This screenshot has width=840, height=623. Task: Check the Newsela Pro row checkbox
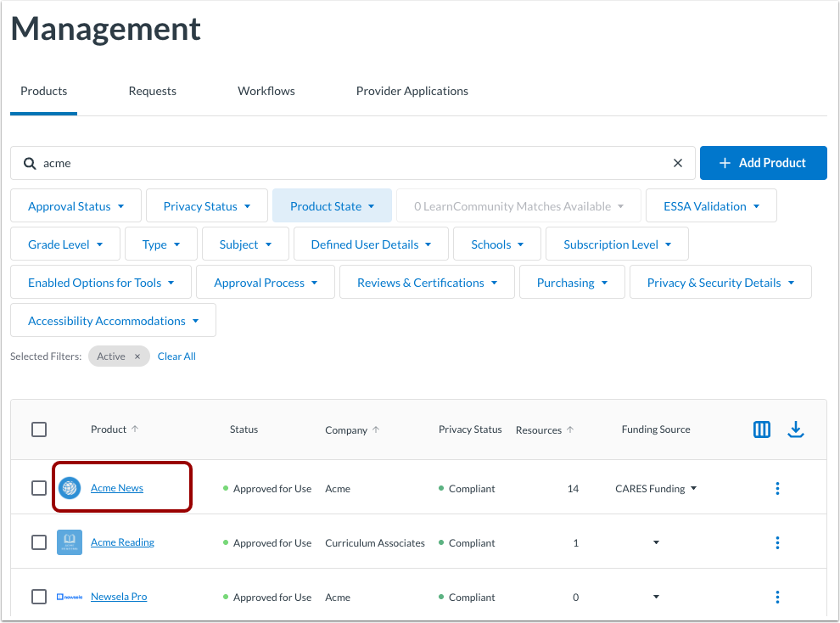click(39, 597)
